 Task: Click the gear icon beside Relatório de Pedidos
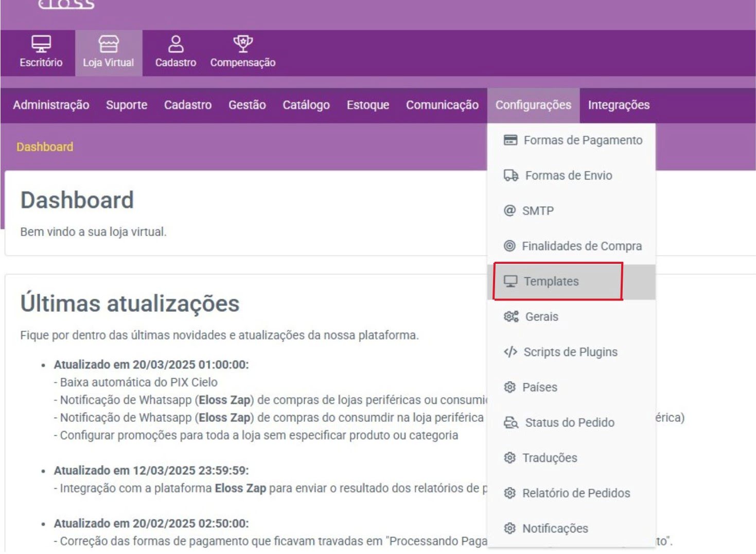click(509, 493)
